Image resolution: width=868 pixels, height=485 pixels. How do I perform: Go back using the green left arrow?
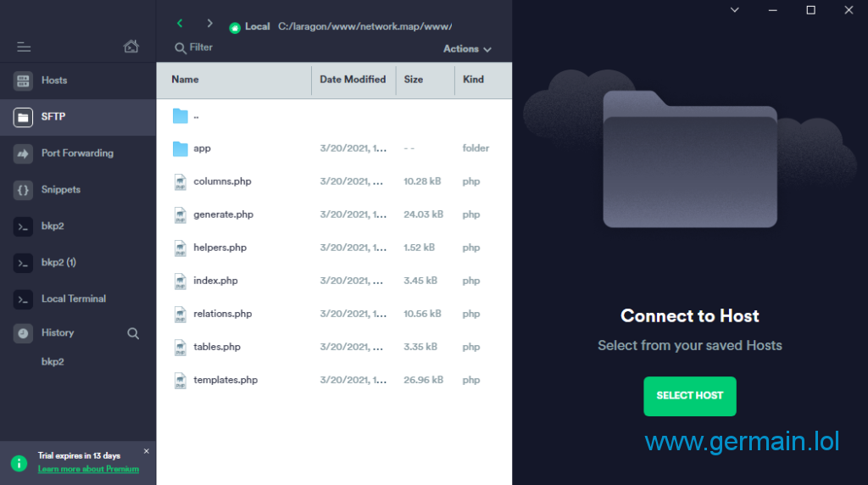coord(180,24)
